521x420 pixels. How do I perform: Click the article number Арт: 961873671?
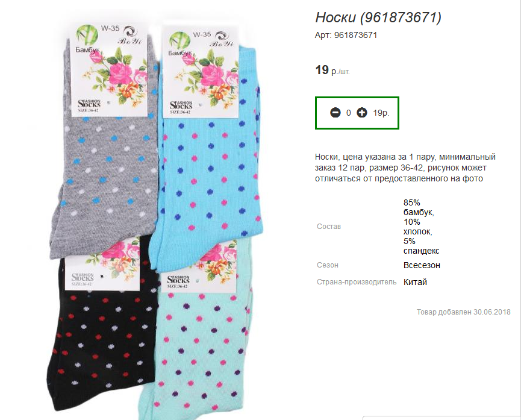point(346,35)
